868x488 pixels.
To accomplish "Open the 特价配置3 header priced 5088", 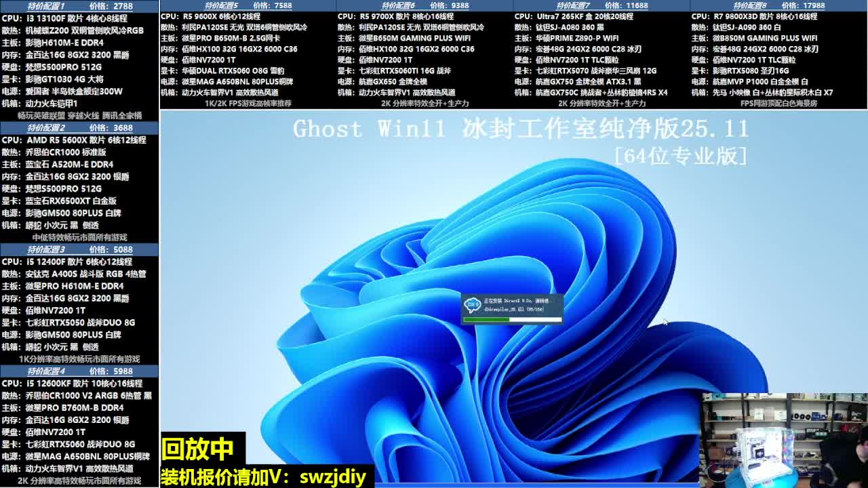I will pyautogui.click(x=79, y=249).
